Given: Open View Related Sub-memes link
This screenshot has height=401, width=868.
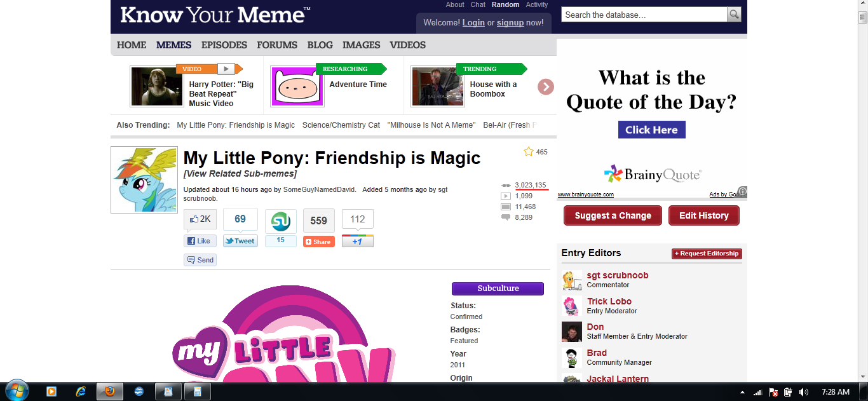Looking at the screenshot, I should pos(240,173).
